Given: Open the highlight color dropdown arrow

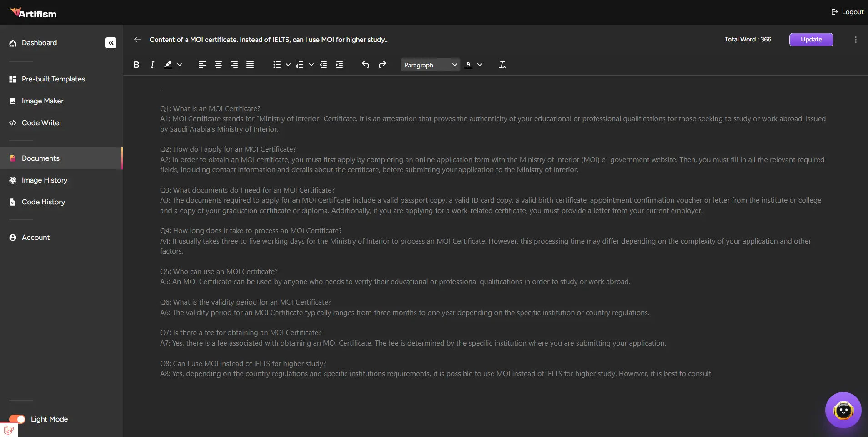Looking at the screenshot, I should click(180, 65).
